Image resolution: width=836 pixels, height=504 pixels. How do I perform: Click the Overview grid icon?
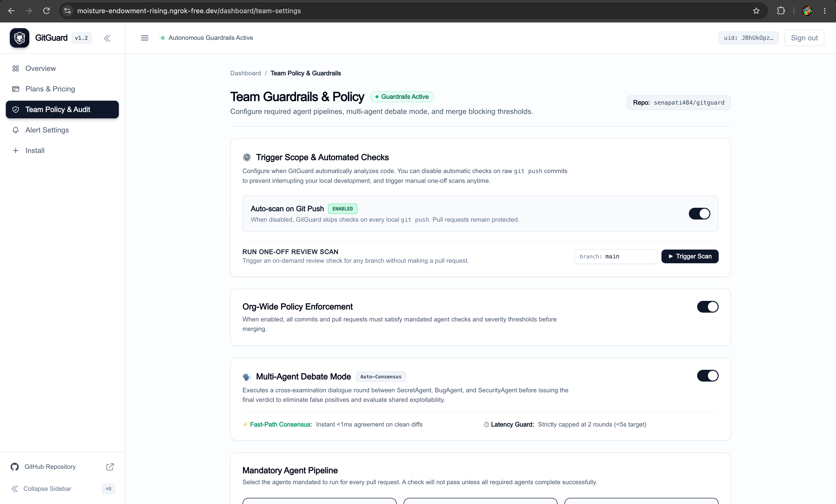coord(16,68)
